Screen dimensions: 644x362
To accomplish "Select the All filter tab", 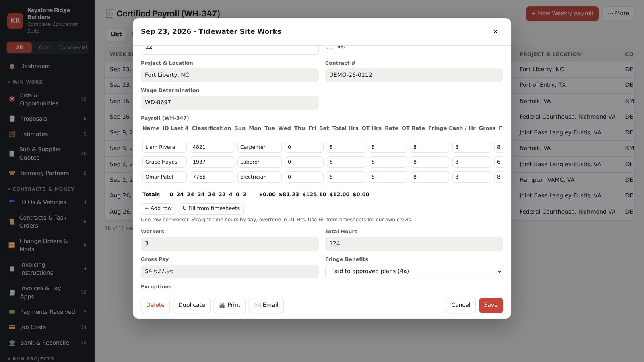I will 19,47.
